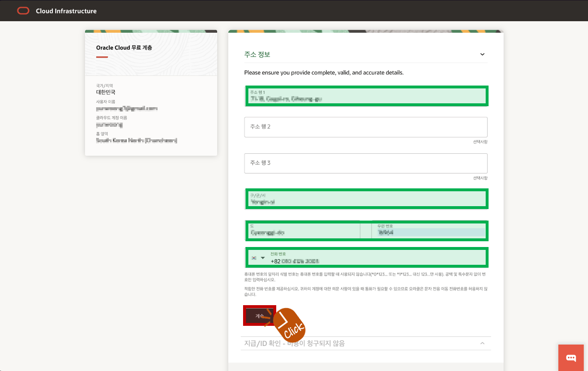
Task: Click the 구/군/시 input field
Action: 367,199
